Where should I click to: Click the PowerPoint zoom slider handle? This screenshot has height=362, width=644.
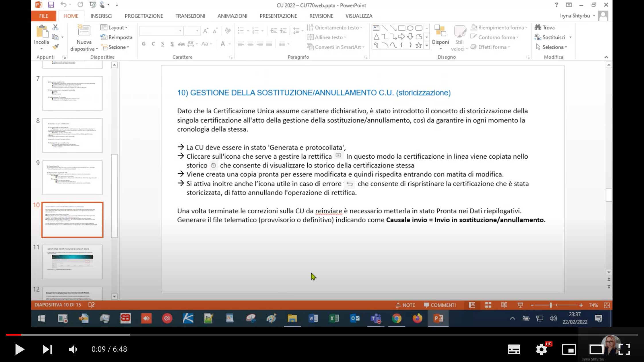pos(551,305)
